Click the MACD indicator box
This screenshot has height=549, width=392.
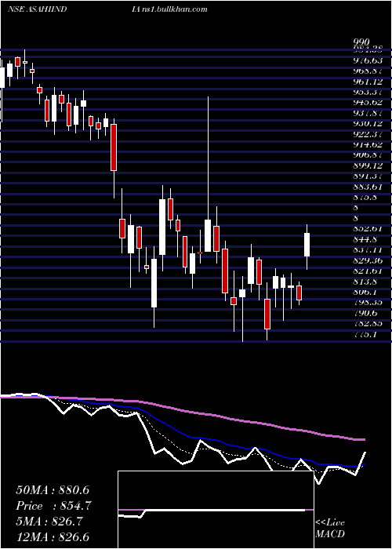pos(216,510)
